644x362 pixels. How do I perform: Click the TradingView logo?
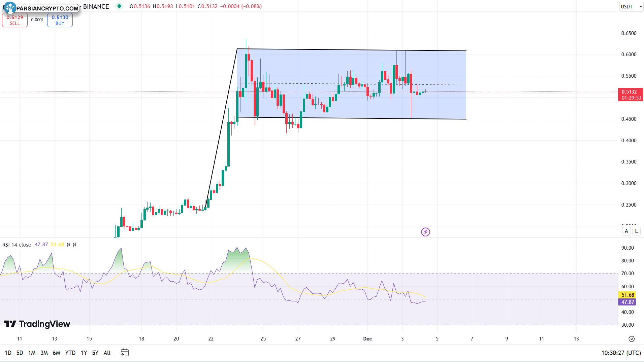37,324
